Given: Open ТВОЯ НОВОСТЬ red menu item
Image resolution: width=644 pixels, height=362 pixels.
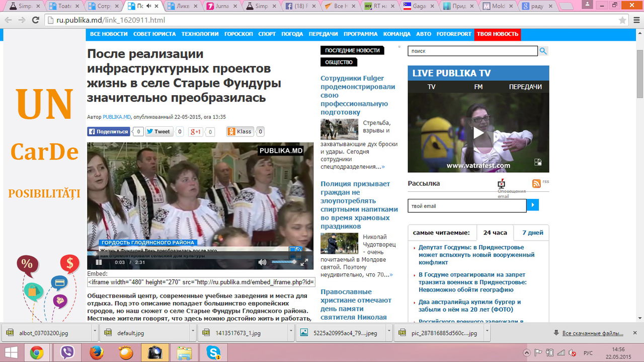Looking at the screenshot, I should (498, 34).
